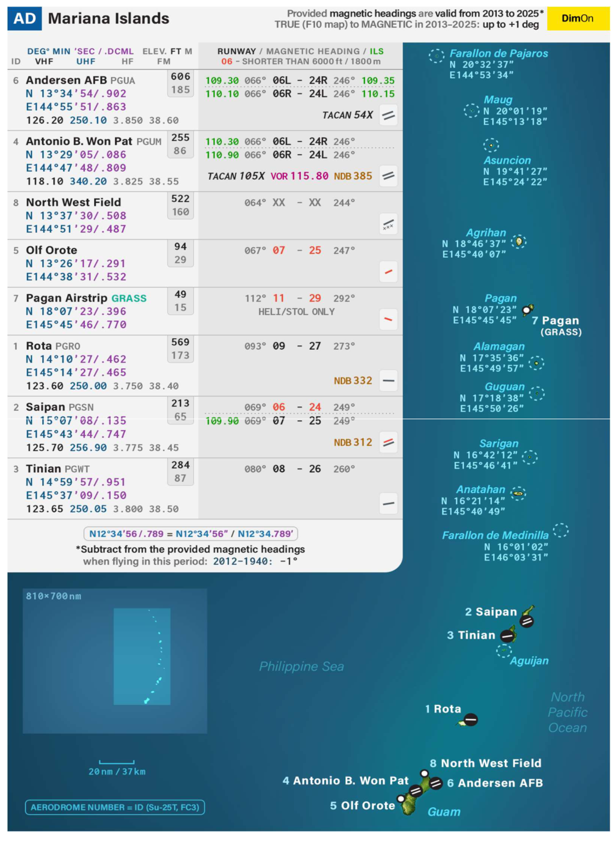Click the 810×700nm overview inset map
Viewport: 614px width, 868px height.
pos(115,661)
